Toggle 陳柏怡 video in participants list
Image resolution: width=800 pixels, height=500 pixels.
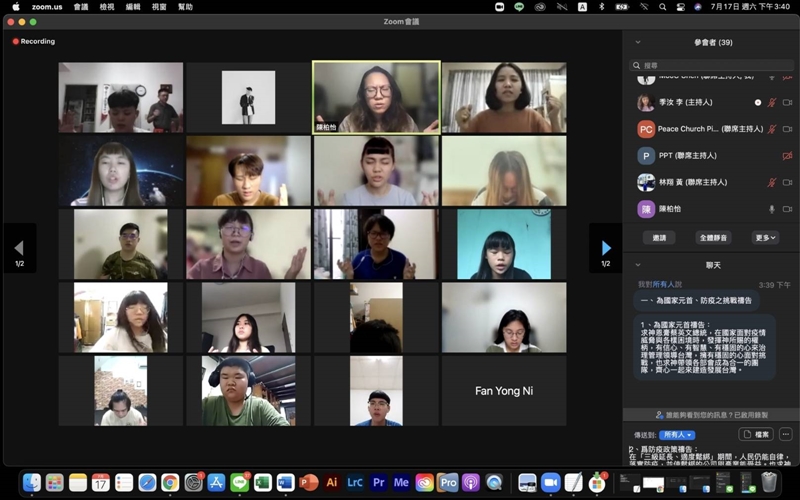tap(787, 209)
